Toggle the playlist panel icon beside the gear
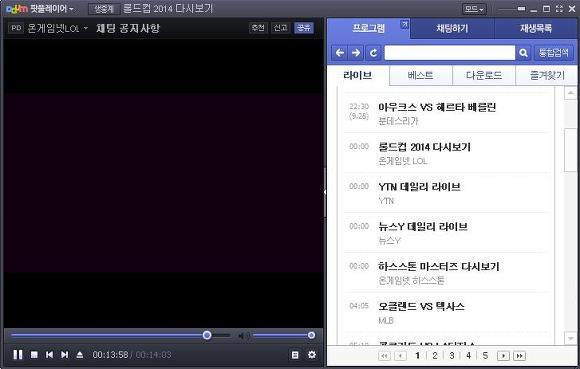 [x=295, y=355]
